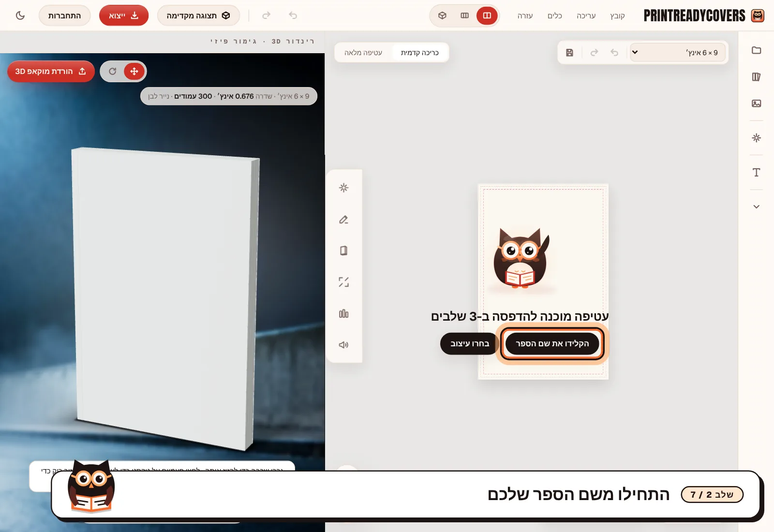Open תצוגה מקדימה preview button
774x532 pixels.
pos(198,15)
